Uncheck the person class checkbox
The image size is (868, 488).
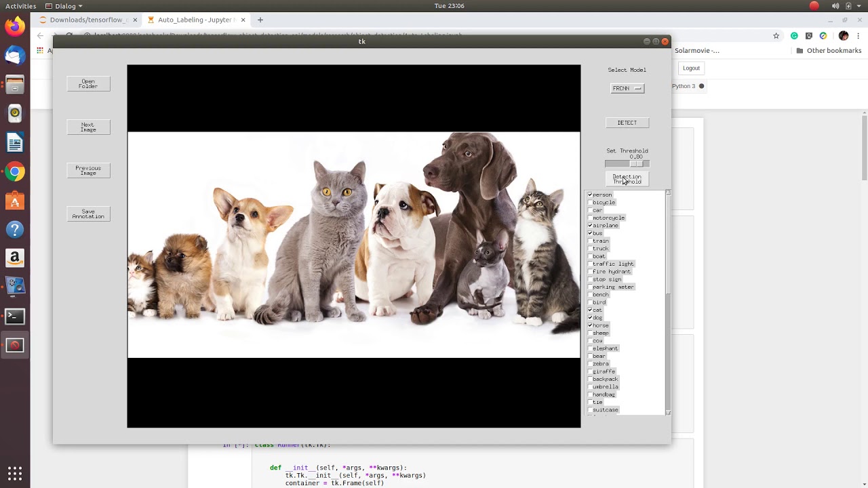590,195
